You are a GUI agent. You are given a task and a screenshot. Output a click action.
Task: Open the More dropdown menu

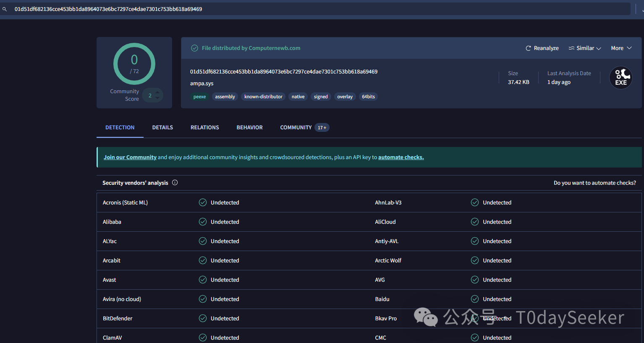[621, 48]
